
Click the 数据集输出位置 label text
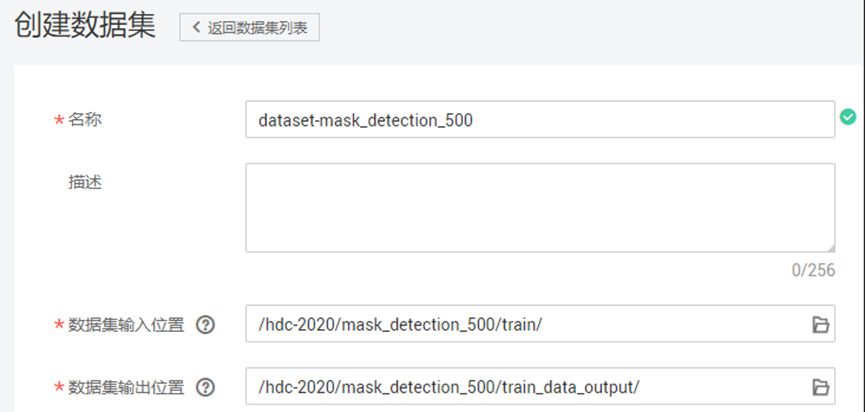click(x=126, y=387)
